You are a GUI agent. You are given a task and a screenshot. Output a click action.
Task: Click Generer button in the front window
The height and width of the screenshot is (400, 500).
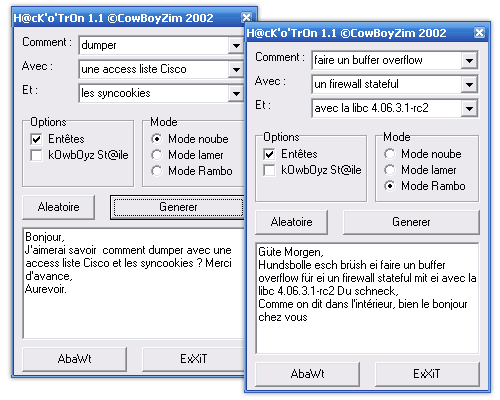[x=411, y=222]
